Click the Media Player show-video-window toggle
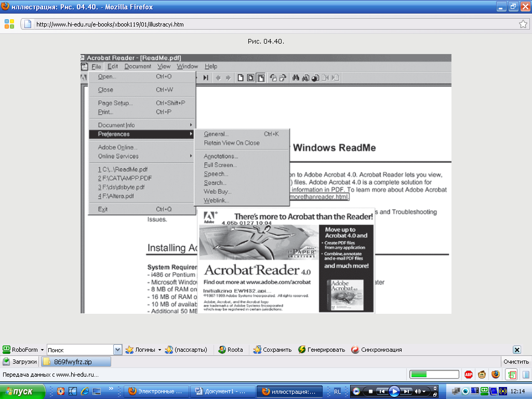The height and width of the screenshot is (399, 532). pos(435,389)
